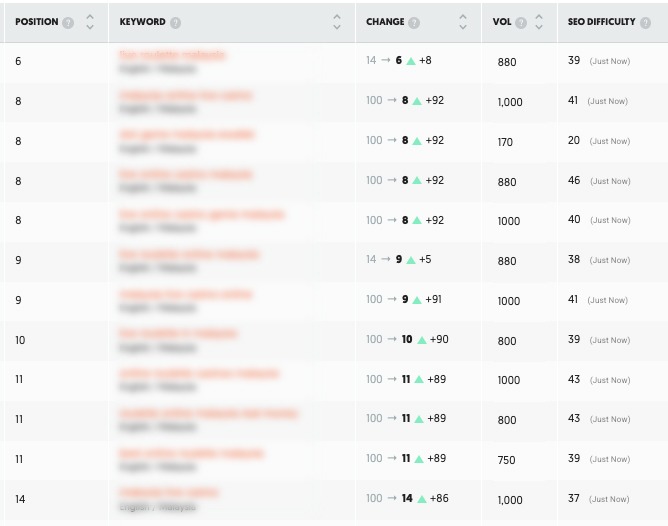Viewport: 668px width, 526px height.
Task: Click the POSITION column header label
Action: point(37,22)
